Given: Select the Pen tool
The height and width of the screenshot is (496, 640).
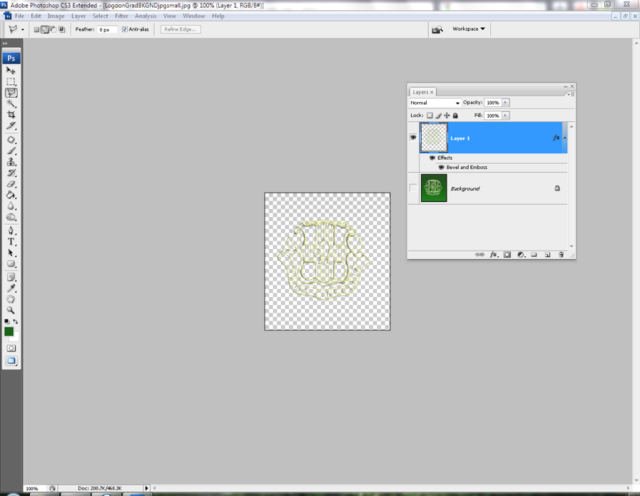Looking at the screenshot, I should [11, 231].
